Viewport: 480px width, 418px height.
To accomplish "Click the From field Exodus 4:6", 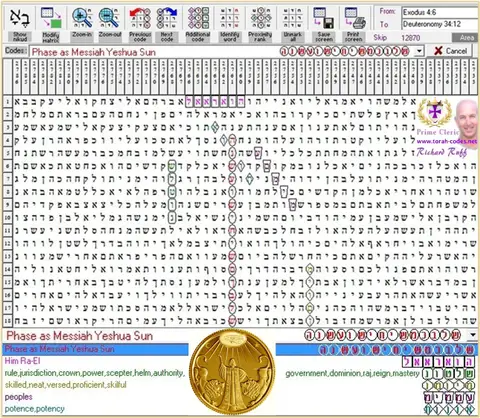I will (x=440, y=12).
